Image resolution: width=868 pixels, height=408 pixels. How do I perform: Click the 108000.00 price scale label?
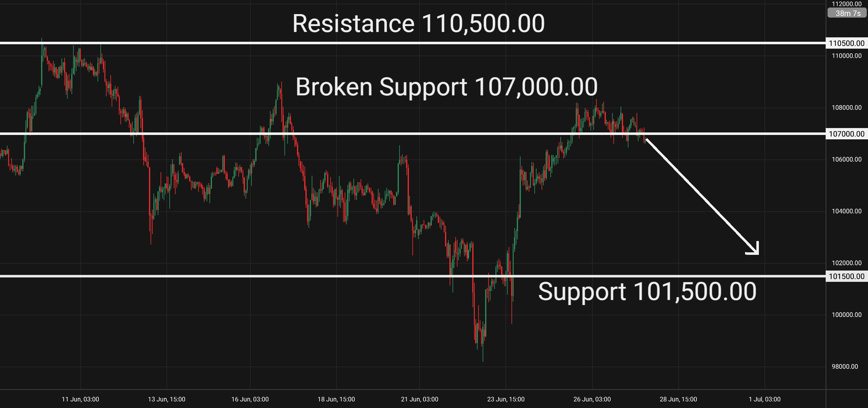[846, 108]
